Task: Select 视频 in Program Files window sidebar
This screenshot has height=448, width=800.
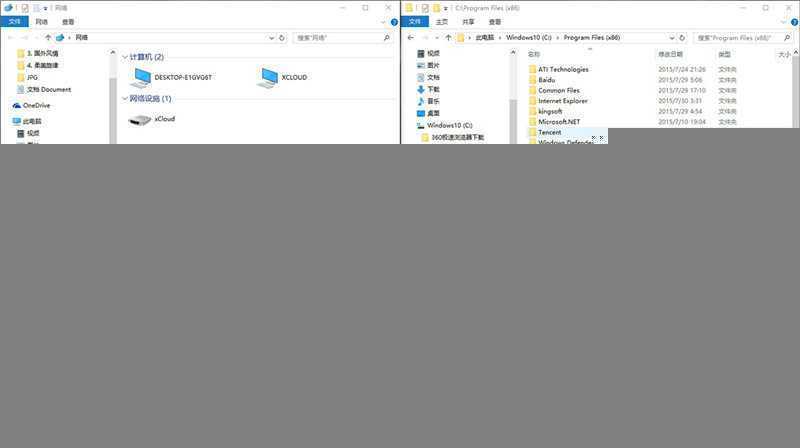Action: point(428,53)
